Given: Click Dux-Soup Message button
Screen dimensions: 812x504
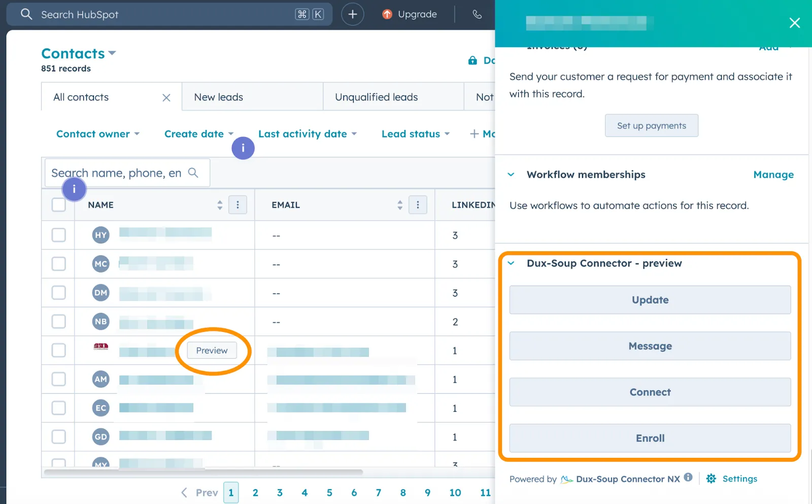Looking at the screenshot, I should tap(650, 346).
